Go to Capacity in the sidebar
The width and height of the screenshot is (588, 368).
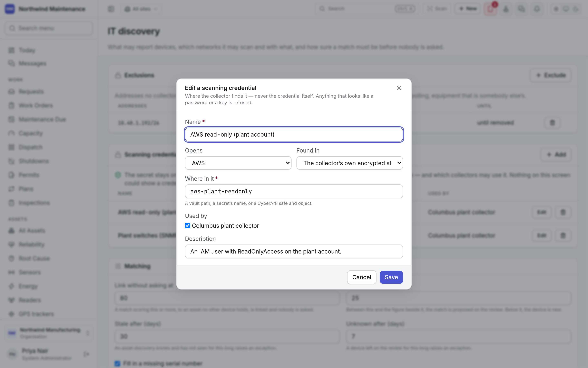click(49, 133)
